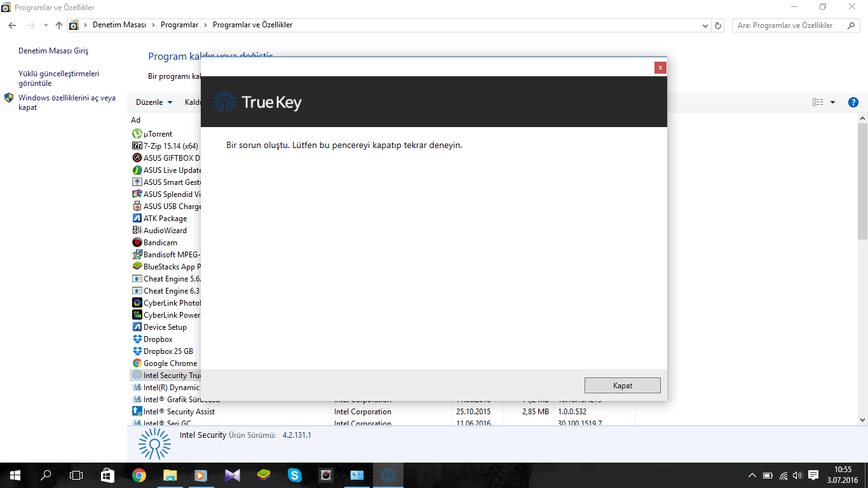
Task: Click the Programlar ve Özellikler breadcrumb
Action: (252, 25)
